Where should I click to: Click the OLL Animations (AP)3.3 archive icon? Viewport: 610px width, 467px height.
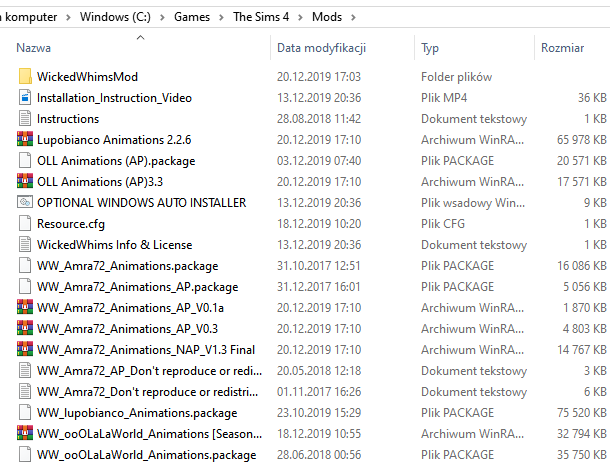pos(25,181)
